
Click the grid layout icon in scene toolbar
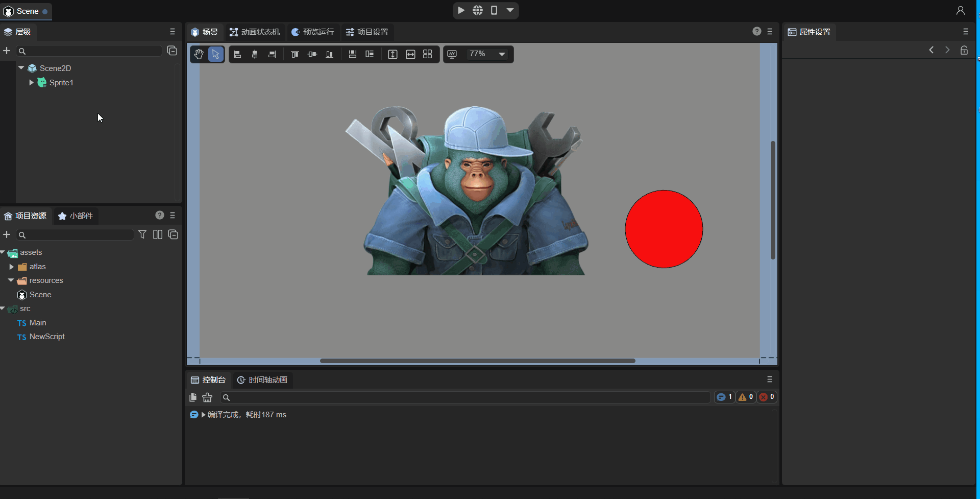[x=428, y=54]
